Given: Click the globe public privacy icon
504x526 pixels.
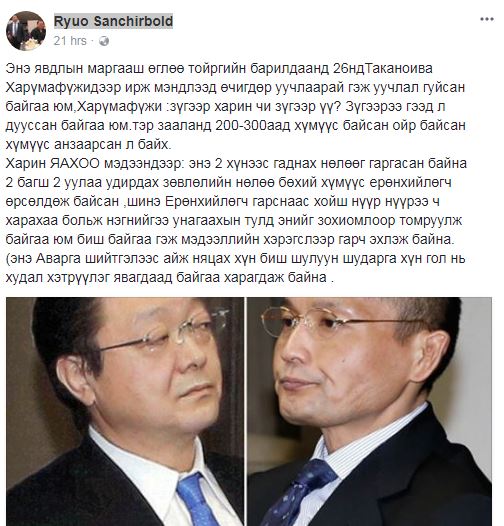Looking at the screenshot, I should 104,41.
